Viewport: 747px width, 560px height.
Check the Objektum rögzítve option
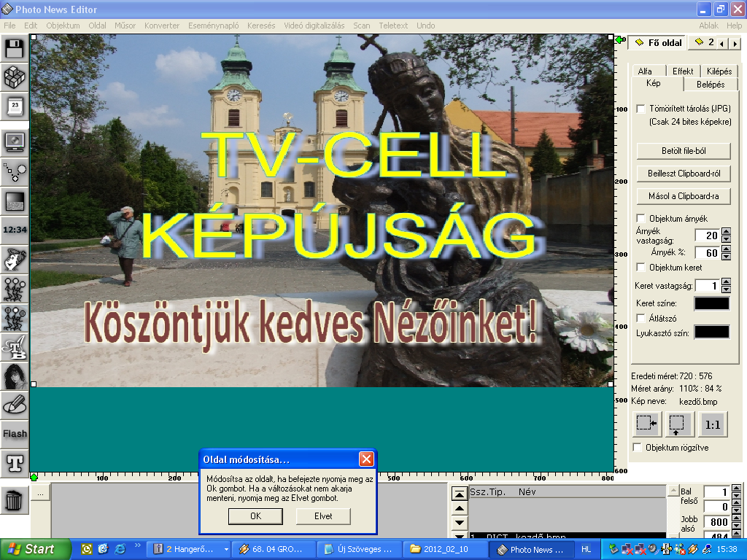pos(638,447)
